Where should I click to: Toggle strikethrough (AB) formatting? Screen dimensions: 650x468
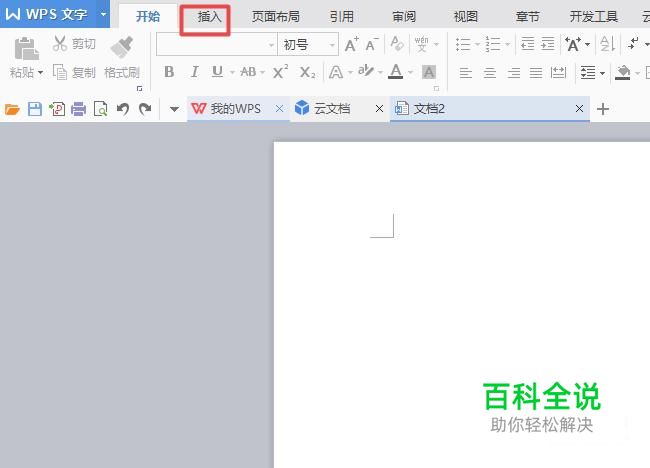pos(248,72)
